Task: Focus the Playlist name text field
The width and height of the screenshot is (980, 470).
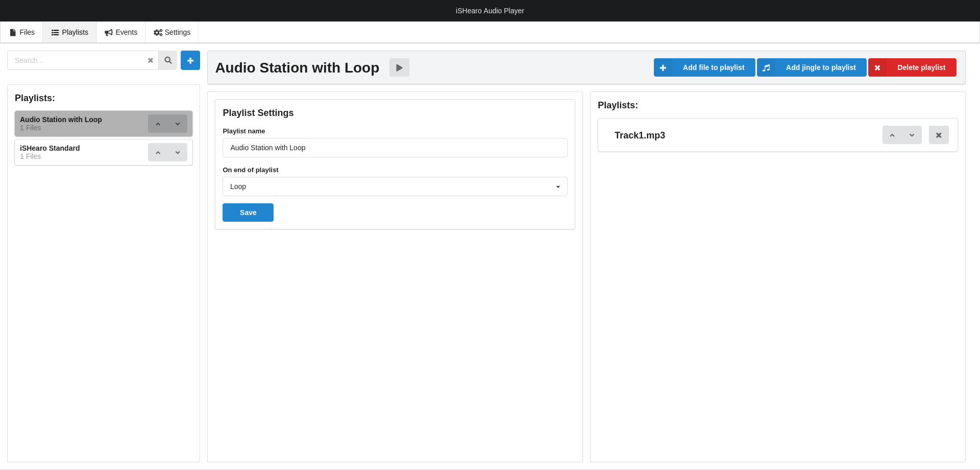Action: point(395,148)
